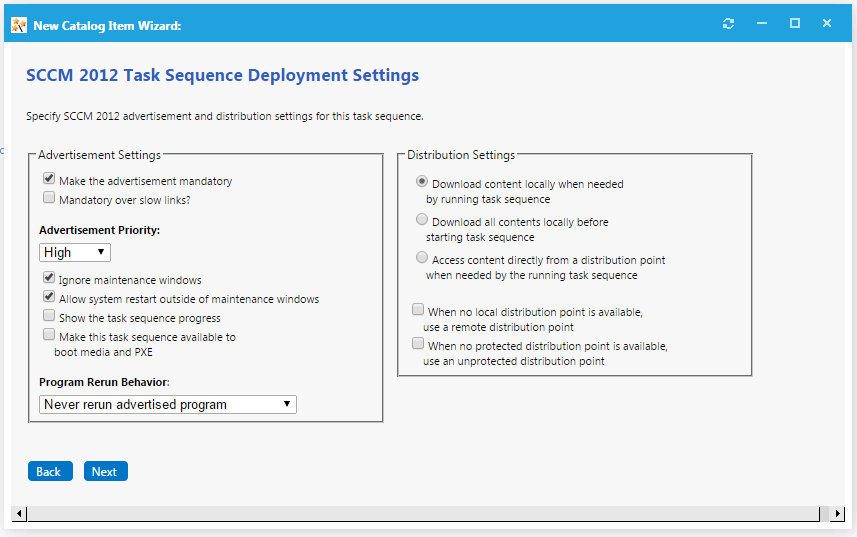
Task: Click the refresh icon in title bar
Action: pos(728,24)
